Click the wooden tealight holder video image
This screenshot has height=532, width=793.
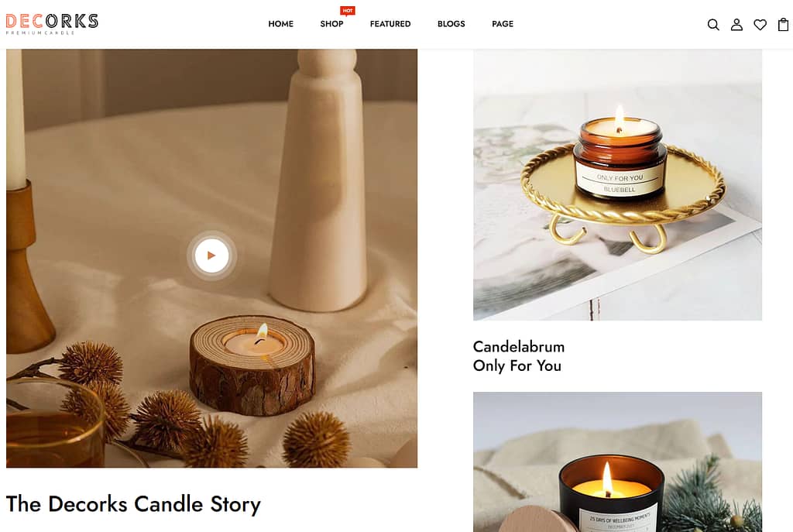point(212,258)
